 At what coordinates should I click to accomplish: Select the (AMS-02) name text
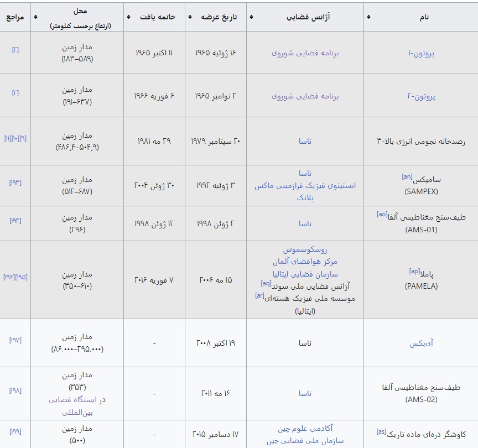(422, 399)
